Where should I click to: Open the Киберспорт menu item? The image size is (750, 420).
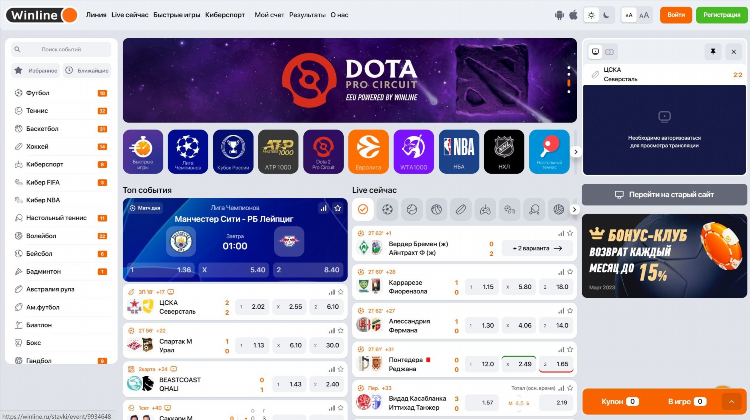click(x=225, y=15)
